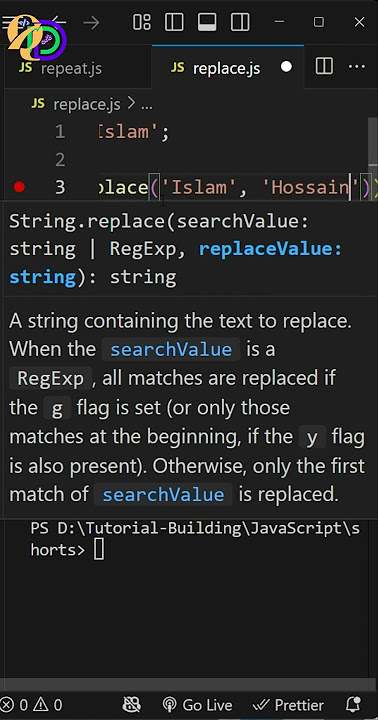The height and width of the screenshot is (720, 378).
Task: Click the editor vertical scrollbar
Action: coord(372,139)
